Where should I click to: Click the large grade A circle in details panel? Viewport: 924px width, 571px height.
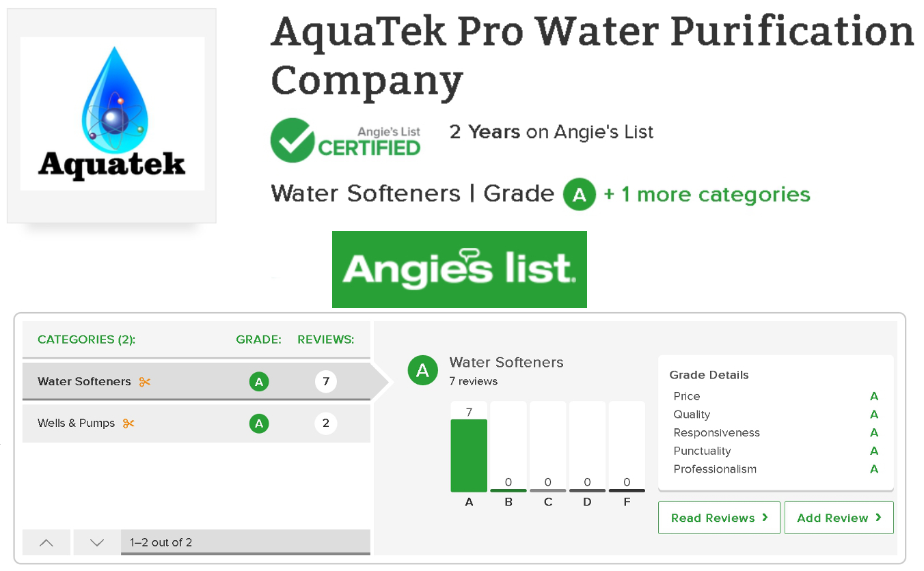pyautogui.click(x=423, y=370)
